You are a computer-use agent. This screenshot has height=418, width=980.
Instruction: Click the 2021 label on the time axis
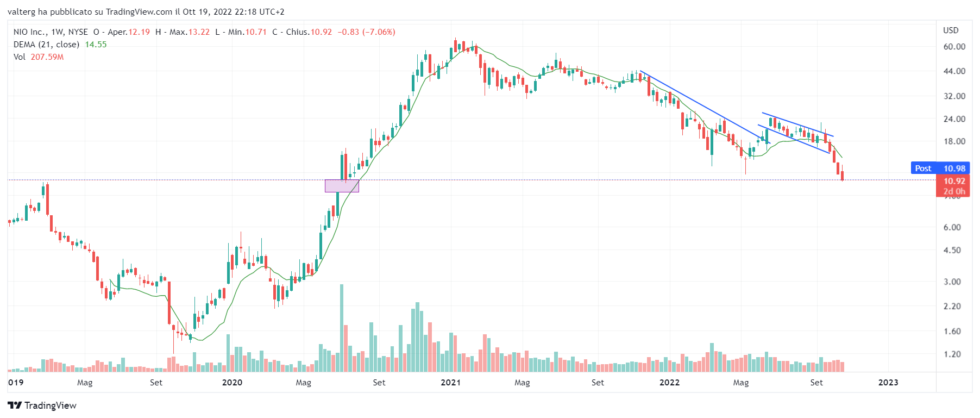click(450, 383)
